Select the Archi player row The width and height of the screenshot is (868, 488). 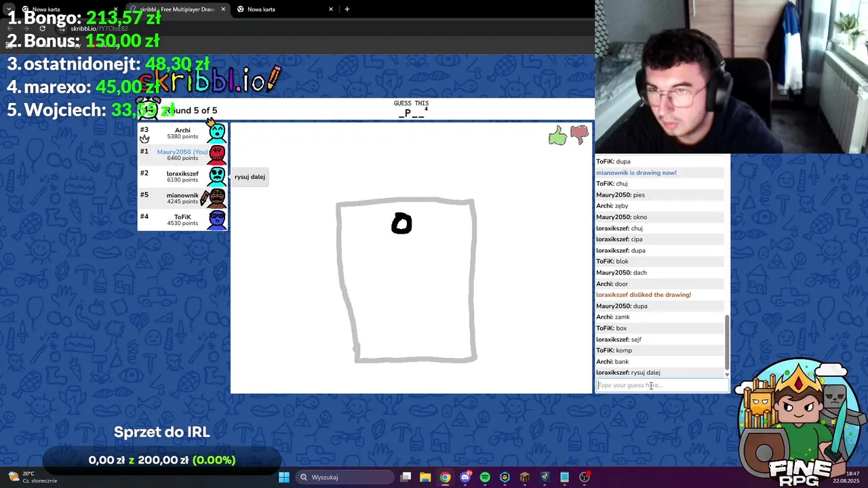click(182, 133)
